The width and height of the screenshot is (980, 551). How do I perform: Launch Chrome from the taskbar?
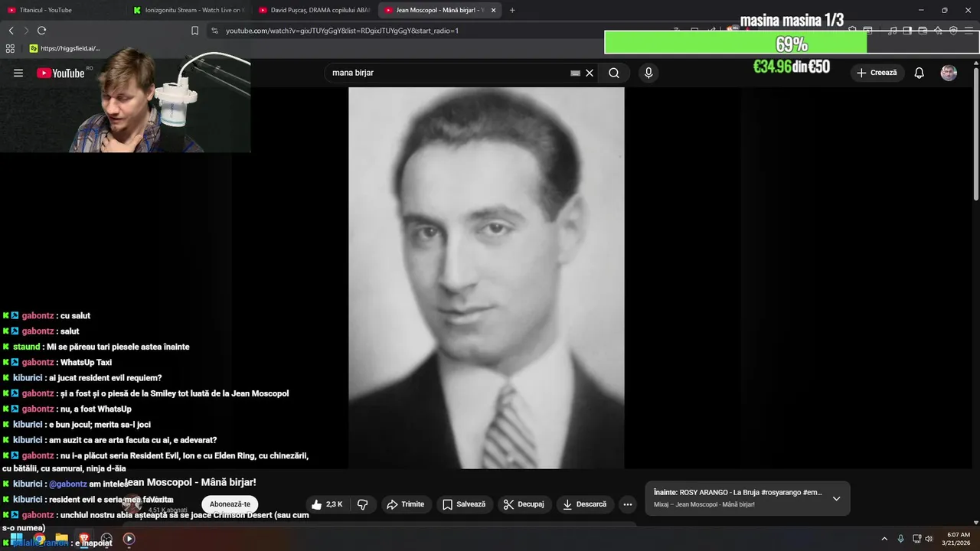39,539
